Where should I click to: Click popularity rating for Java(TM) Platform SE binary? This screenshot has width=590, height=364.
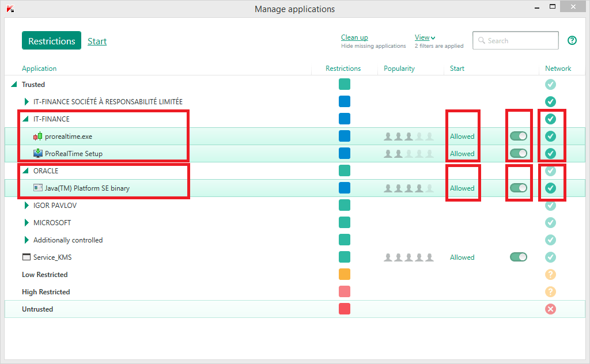(409, 188)
